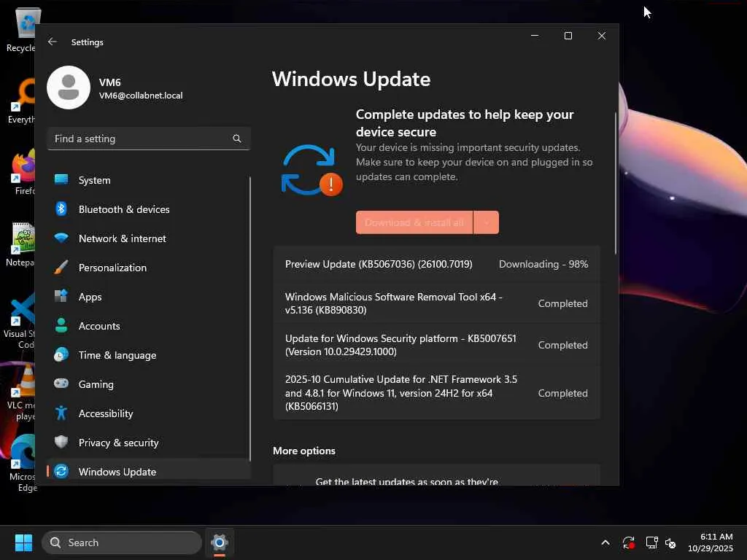The width and height of the screenshot is (747, 560).
Task: Click Get the latest updates option
Action: (x=436, y=475)
